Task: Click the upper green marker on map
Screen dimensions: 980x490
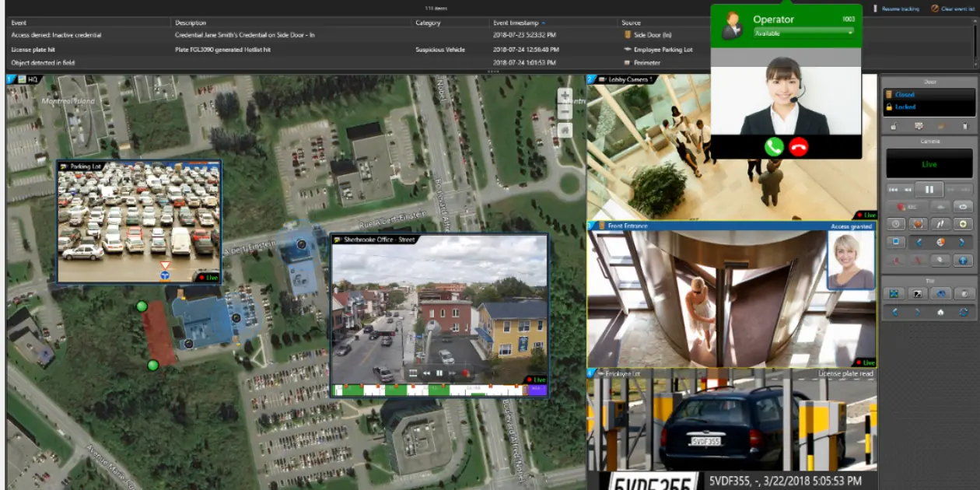Action: click(141, 306)
